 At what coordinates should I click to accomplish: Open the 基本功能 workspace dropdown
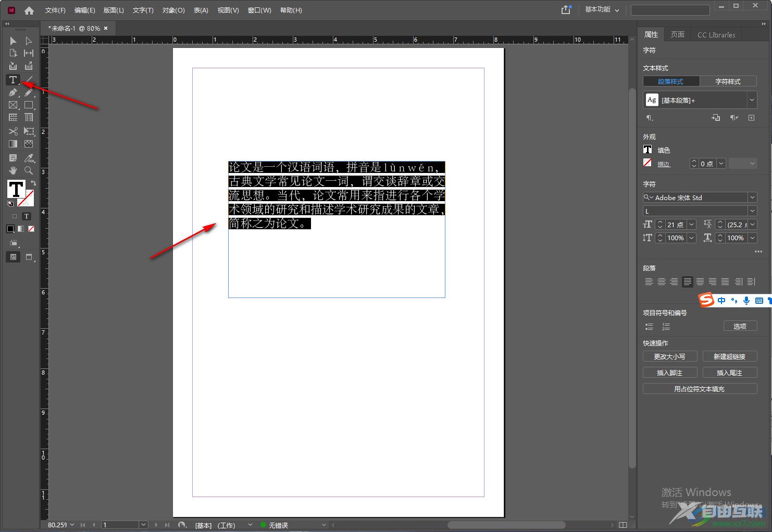click(602, 10)
